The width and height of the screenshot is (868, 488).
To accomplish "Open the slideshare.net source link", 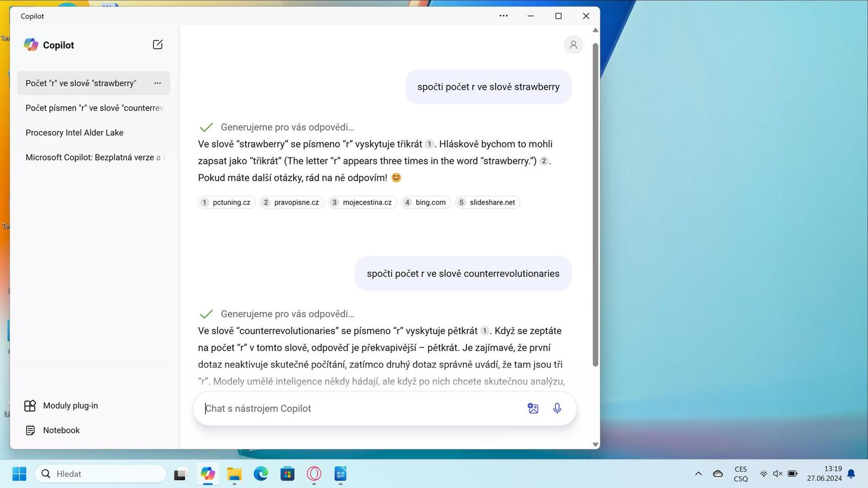I will pyautogui.click(x=488, y=202).
